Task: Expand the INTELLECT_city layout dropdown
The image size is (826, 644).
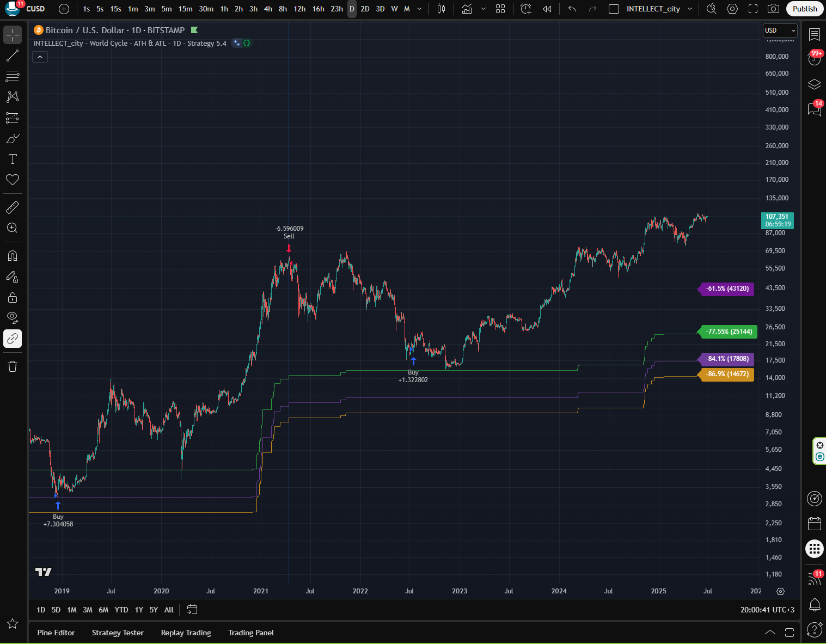Action: tap(690, 9)
